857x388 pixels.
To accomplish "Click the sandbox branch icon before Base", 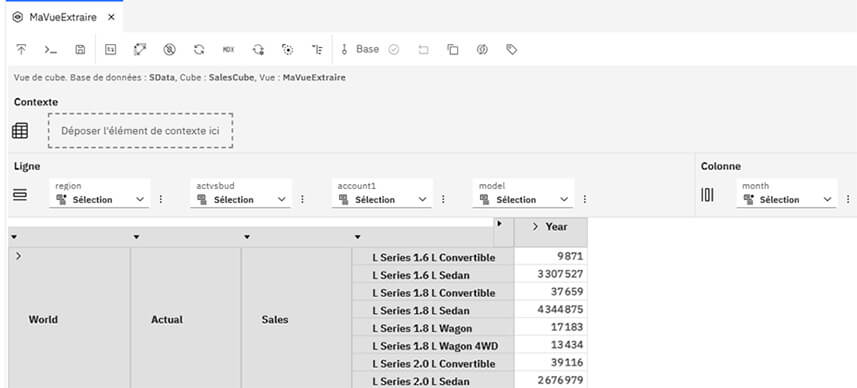I will [x=344, y=50].
